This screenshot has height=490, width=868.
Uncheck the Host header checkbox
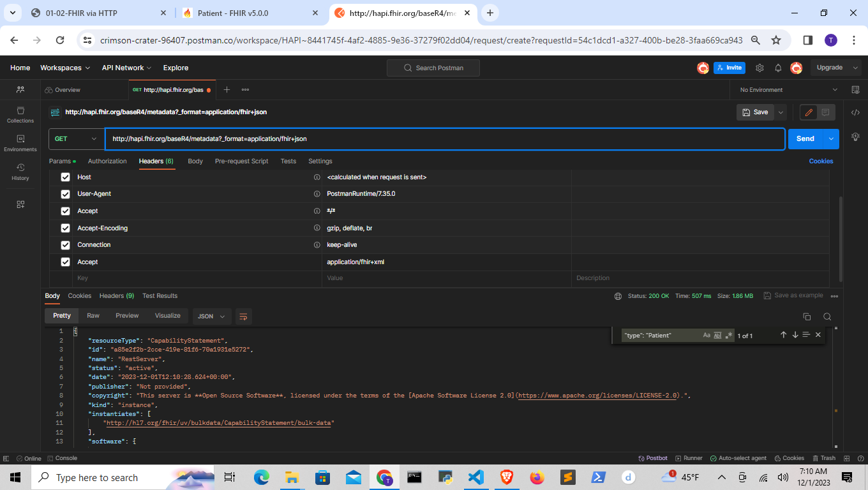[65, 177]
